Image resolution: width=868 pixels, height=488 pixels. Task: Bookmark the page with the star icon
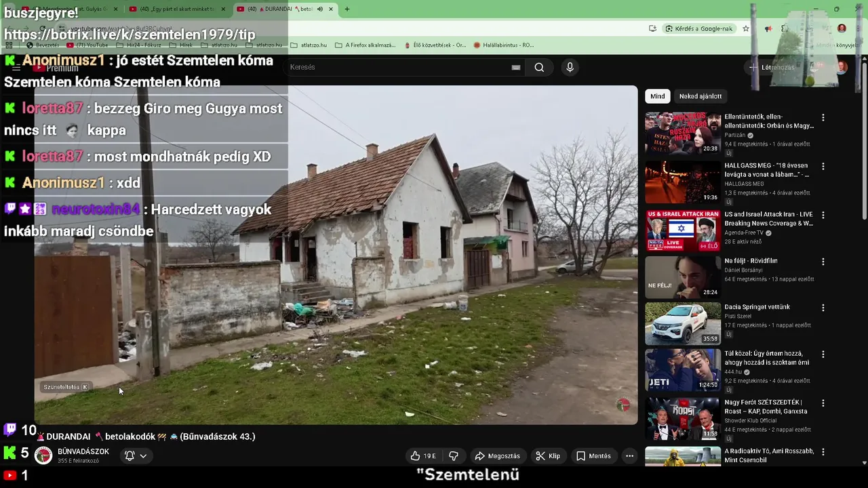pos(746,28)
